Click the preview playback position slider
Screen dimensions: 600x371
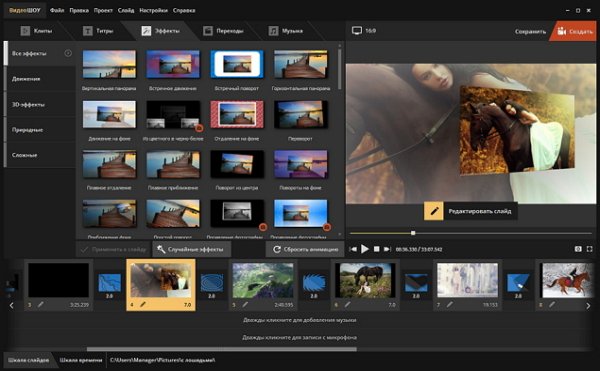tap(471, 233)
